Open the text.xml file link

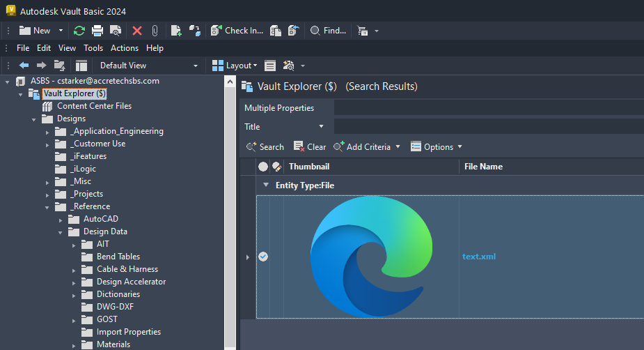click(x=479, y=257)
